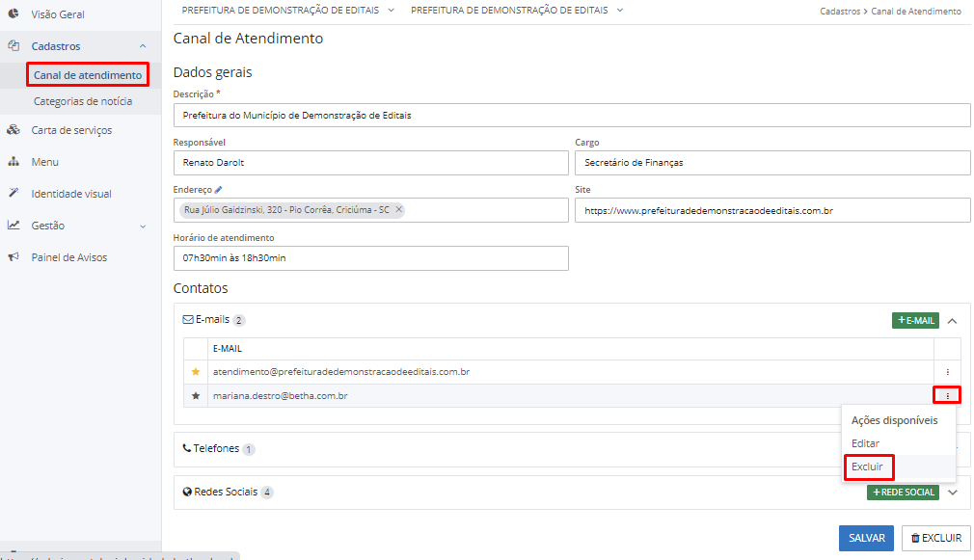Click the Painel de Avisos megaphone icon
This screenshot has width=974, height=560.
coord(14,257)
